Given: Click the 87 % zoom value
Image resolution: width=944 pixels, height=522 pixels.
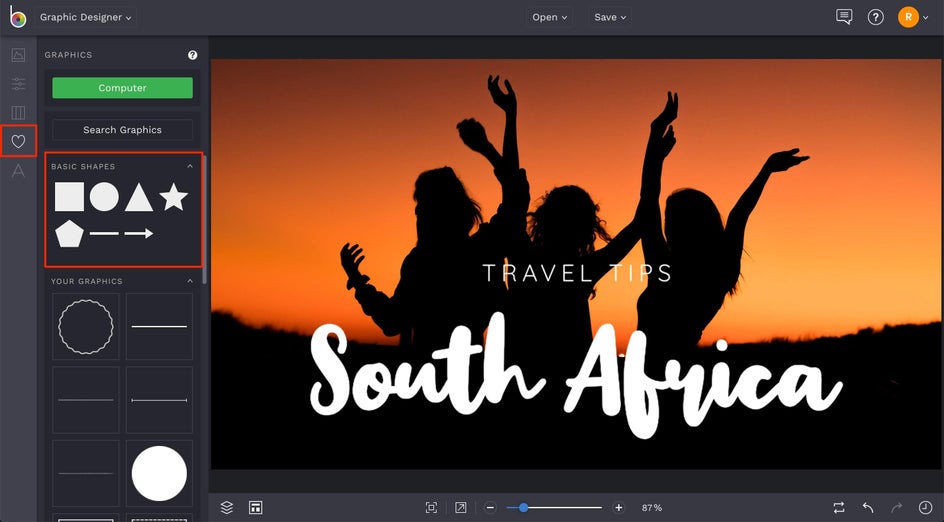Looking at the screenshot, I should (652, 508).
